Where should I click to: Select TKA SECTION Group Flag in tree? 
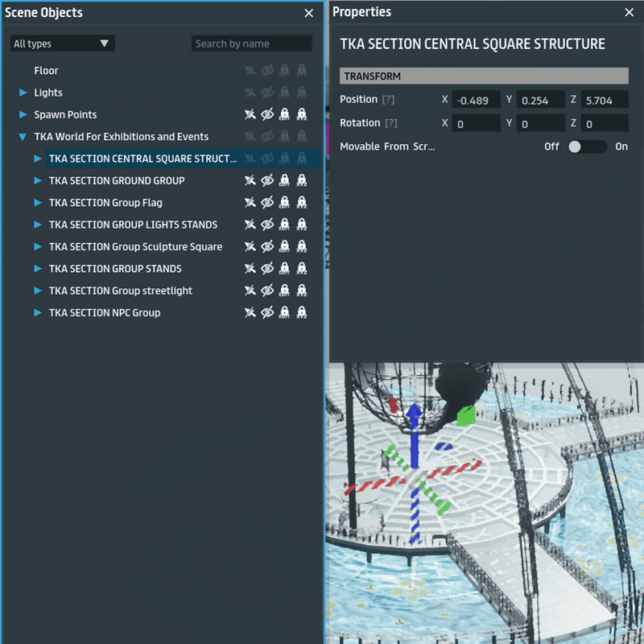tap(105, 203)
